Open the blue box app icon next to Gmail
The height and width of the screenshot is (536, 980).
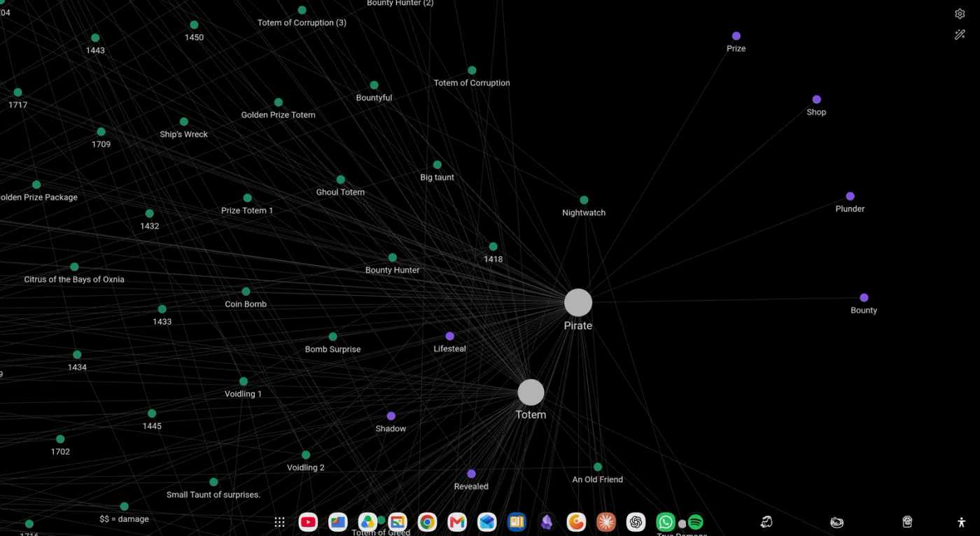coord(487,522)
